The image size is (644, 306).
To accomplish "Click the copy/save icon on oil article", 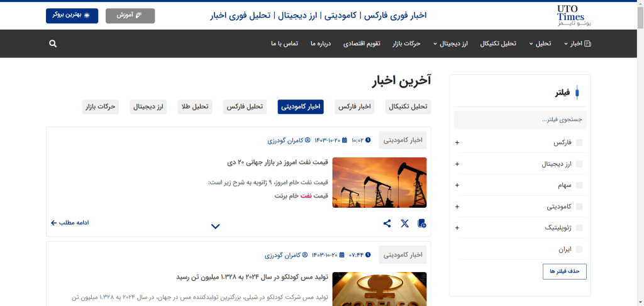I will coord(421,224).
